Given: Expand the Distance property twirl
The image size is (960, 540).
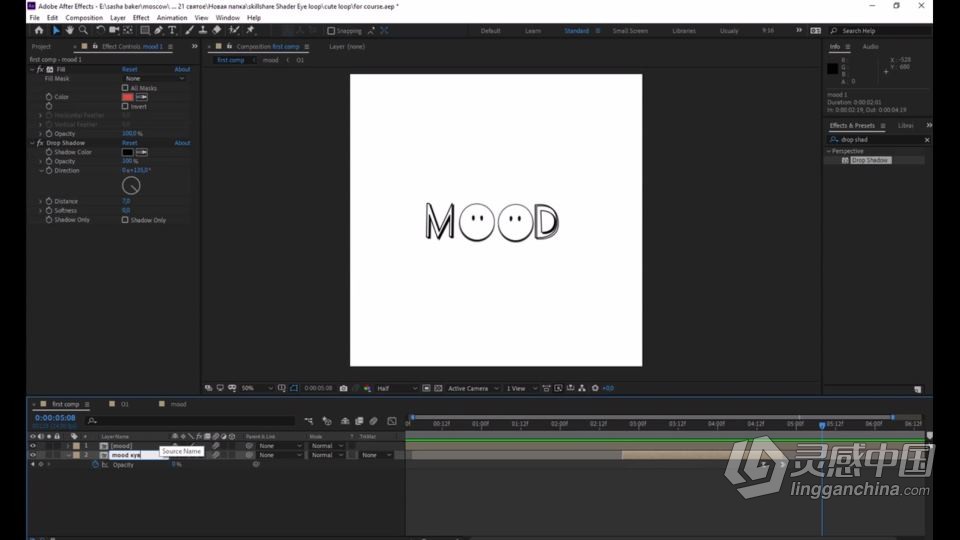Looking at the screenshot, I should pyautogui.click(x=41, y=201).
